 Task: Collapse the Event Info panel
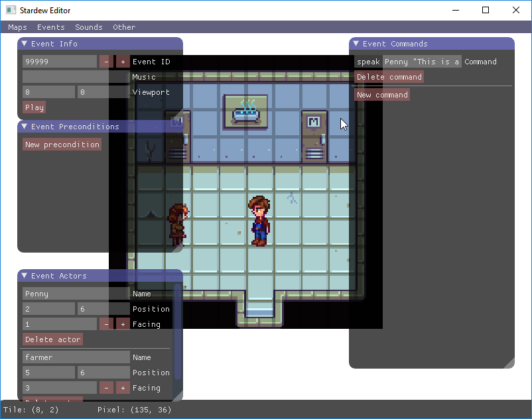25,44
